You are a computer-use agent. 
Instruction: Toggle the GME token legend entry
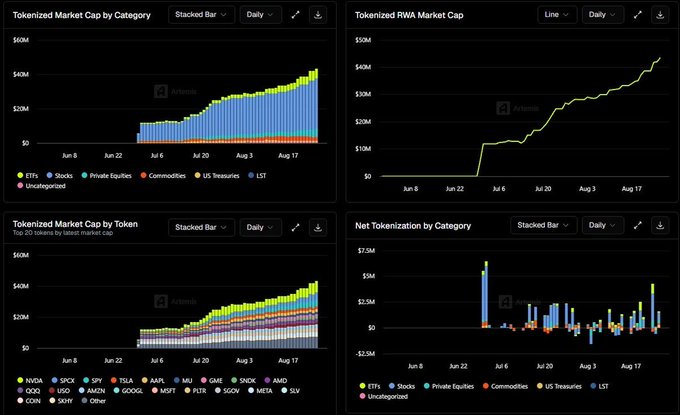212,380
